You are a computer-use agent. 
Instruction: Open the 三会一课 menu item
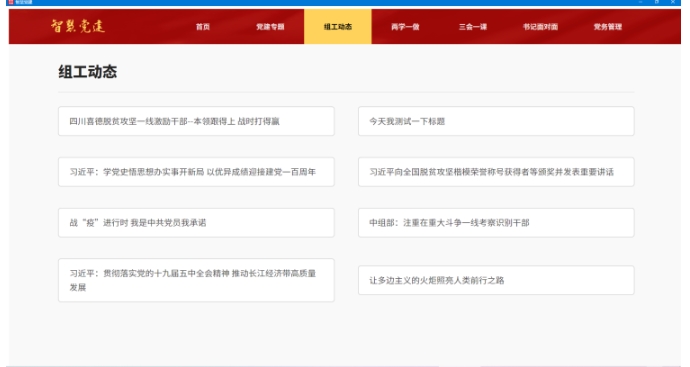pyautogui.click(x=473, y=27)
